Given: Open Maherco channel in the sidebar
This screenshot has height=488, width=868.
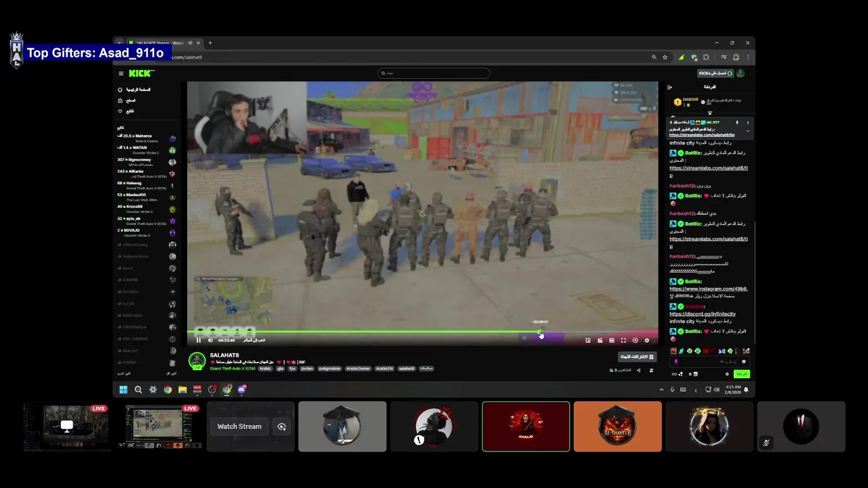Looking at the screenshot, I should pyautogui.click(x=146, y=138).
